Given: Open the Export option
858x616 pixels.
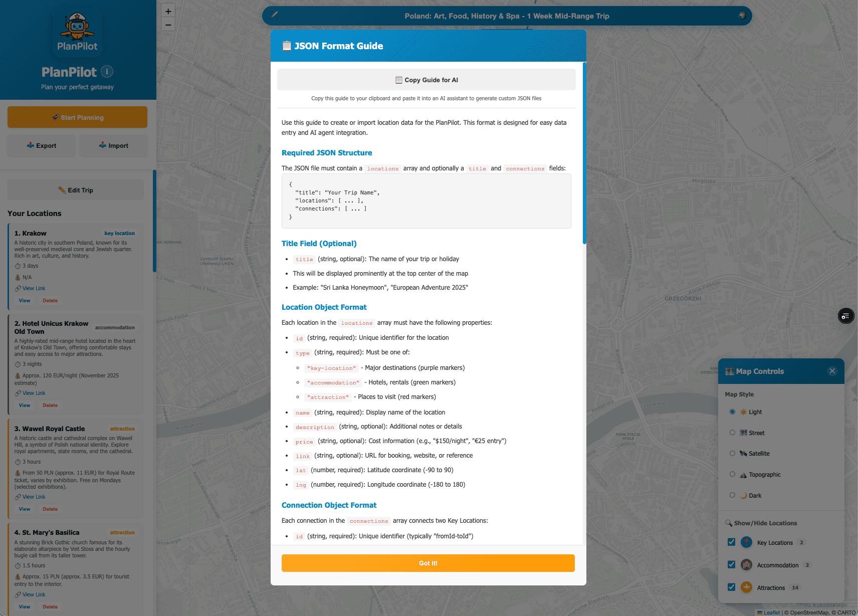Looking at the screenshot, I should 42,146.
